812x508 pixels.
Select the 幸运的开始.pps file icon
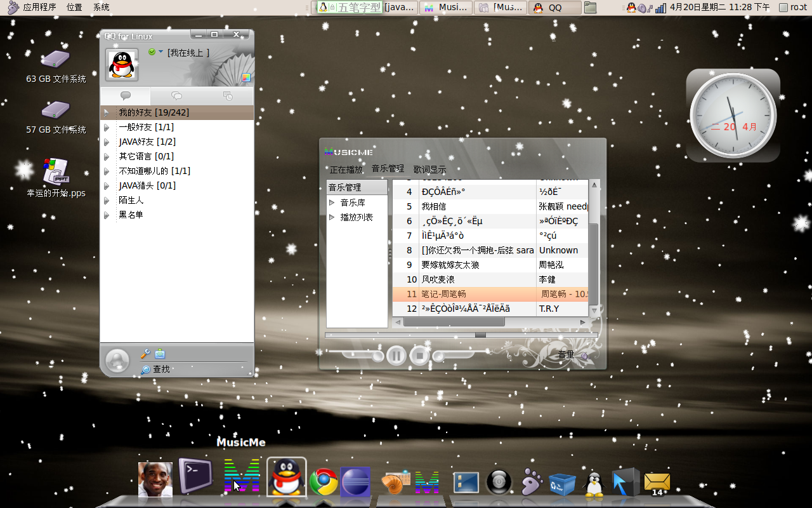pyautogui.click(x=56, y=171)
